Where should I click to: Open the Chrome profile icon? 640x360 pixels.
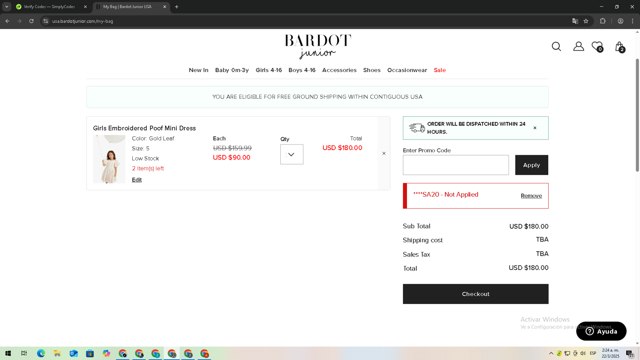tap(620, 21)
